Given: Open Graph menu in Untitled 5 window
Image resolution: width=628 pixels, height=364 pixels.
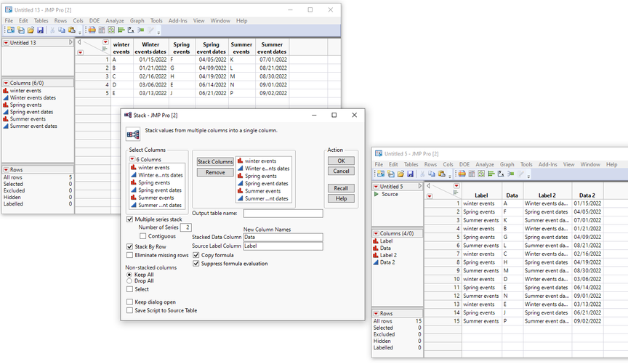Looking at the screenshot, I should (x=507, y=164).
